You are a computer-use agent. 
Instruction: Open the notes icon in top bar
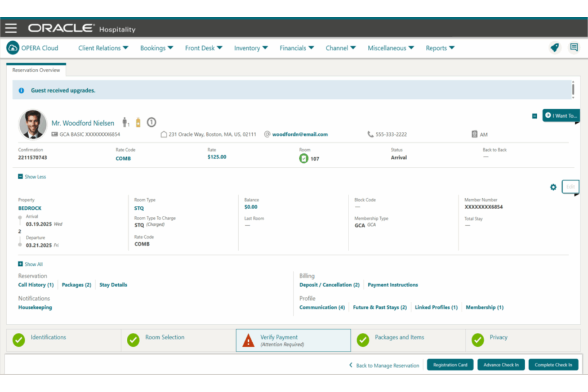coord(574,48)
